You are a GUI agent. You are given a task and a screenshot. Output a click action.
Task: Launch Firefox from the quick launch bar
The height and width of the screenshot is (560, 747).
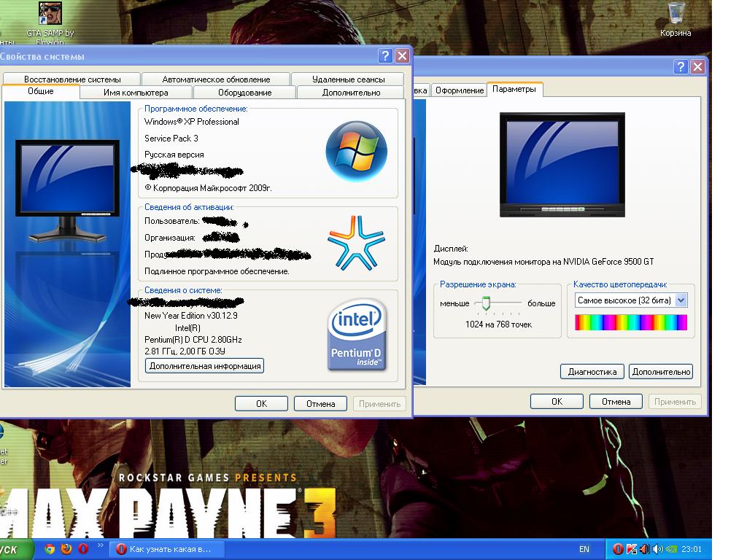click(x=66, y=549)
